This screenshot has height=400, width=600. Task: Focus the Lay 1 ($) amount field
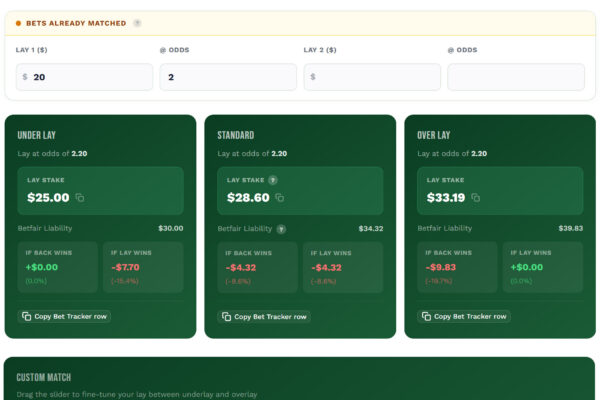click(84, 77)
